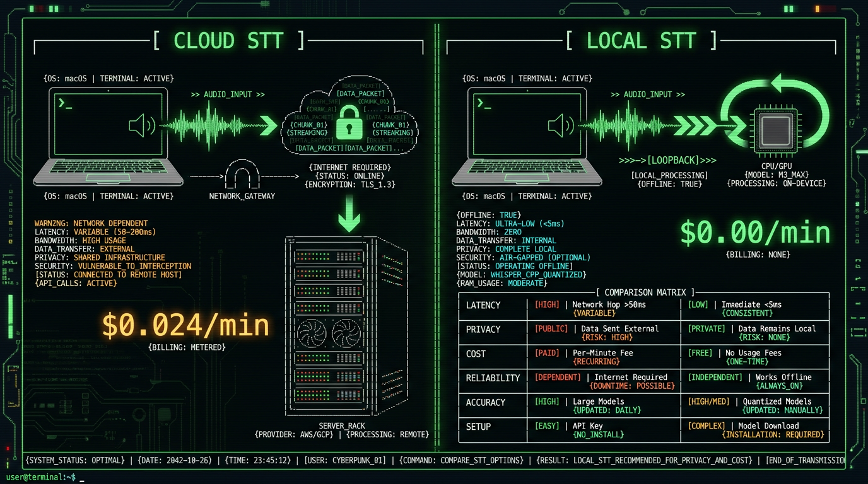The image size is (868, 484).
Task: Click the [DEPENDENT] Internet Required cell
Action: pos(603,381)
